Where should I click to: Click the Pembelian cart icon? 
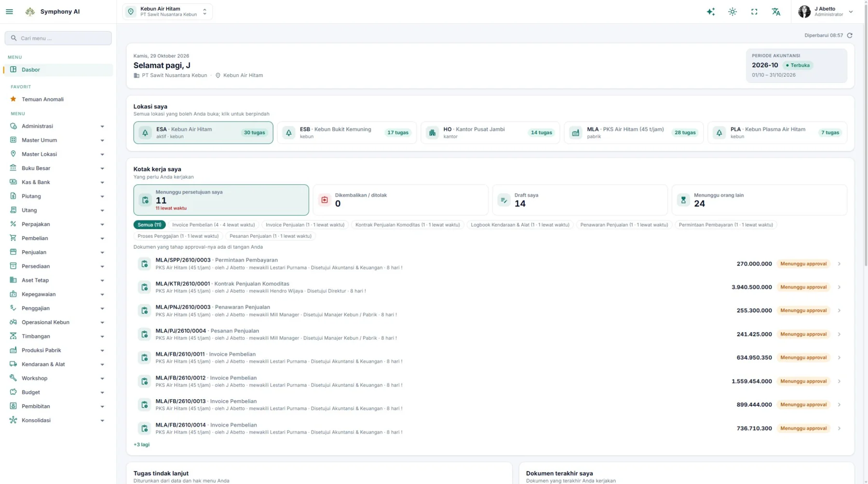point(13,238)
